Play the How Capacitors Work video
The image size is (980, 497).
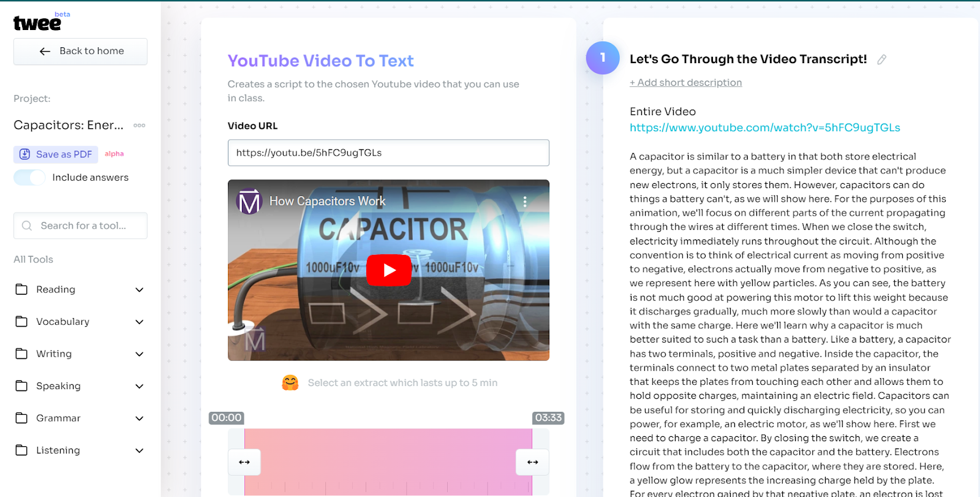coord(388,270)
